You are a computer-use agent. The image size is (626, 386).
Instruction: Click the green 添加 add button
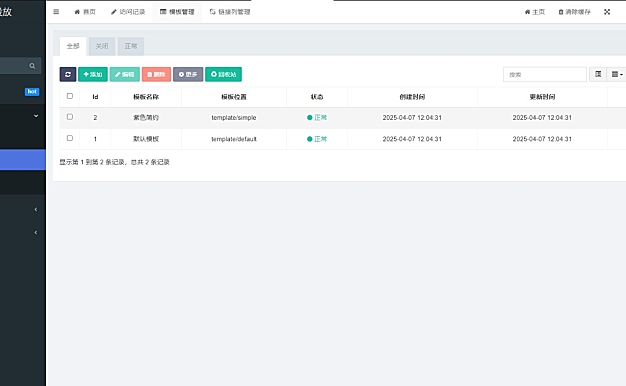pyautogui.click(x=93, y=74)
